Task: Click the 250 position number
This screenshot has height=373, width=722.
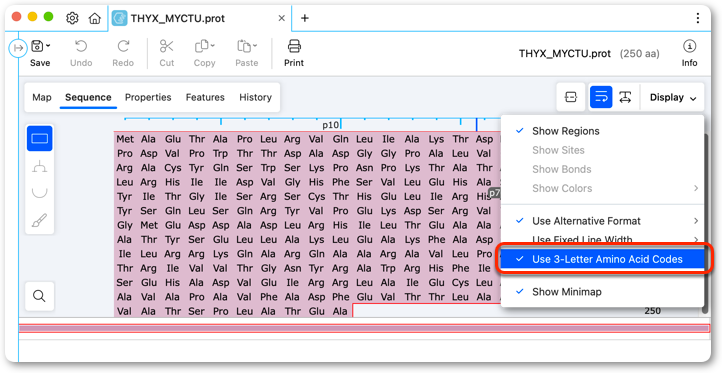Action: (652, 311)
